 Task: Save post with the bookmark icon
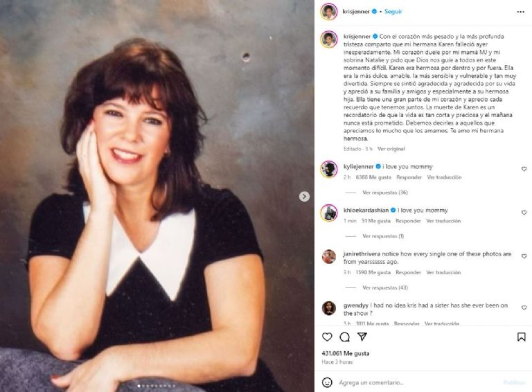521,337
